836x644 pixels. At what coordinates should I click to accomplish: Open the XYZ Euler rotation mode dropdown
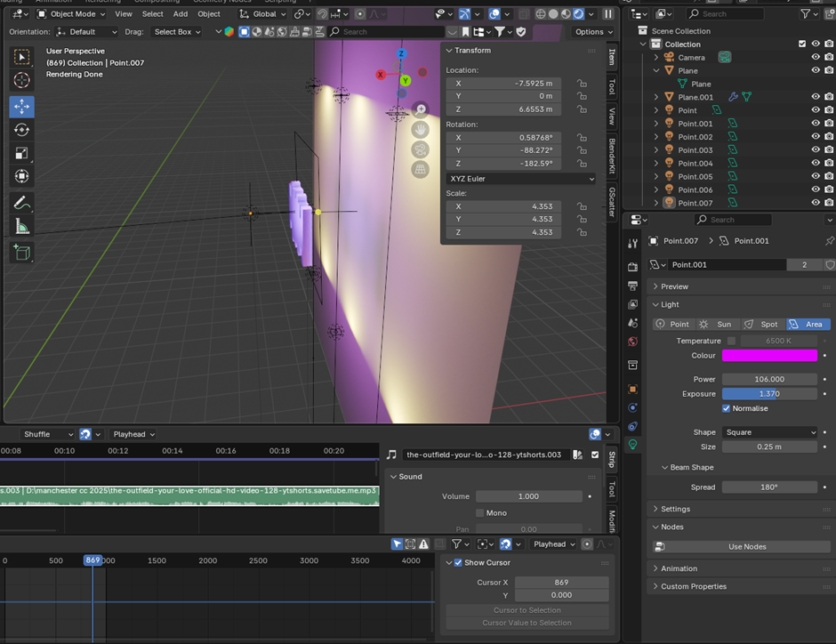[520, 179]
